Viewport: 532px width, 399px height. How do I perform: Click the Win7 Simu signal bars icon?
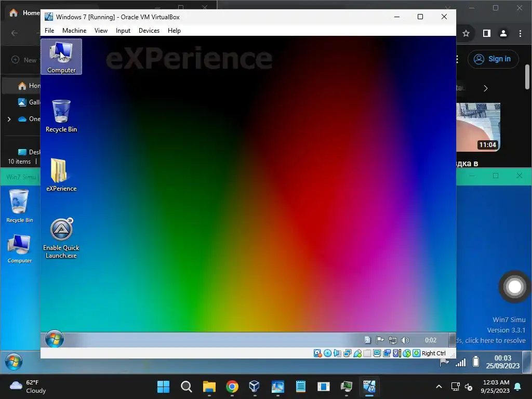pos(460,362)
